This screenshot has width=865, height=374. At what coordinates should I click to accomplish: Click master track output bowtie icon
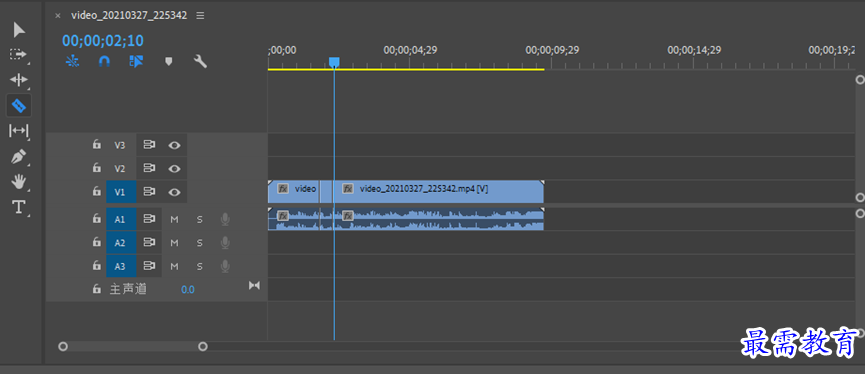coord(254,285)
